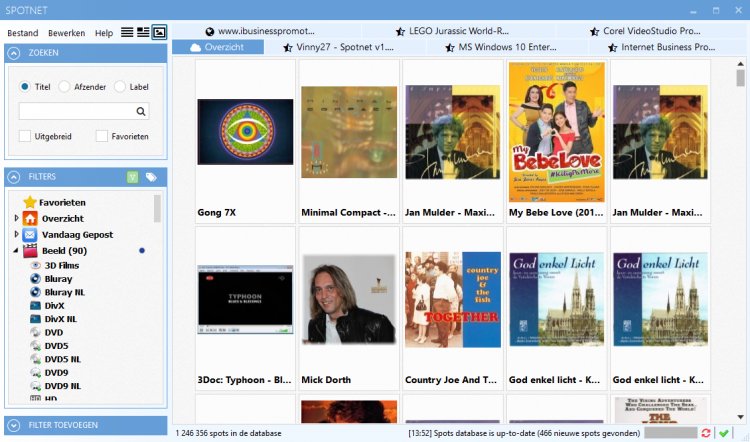Screen dimensions: 750x442
Task: Click the Overzicht home icon
Action: (x=30, y=219)
